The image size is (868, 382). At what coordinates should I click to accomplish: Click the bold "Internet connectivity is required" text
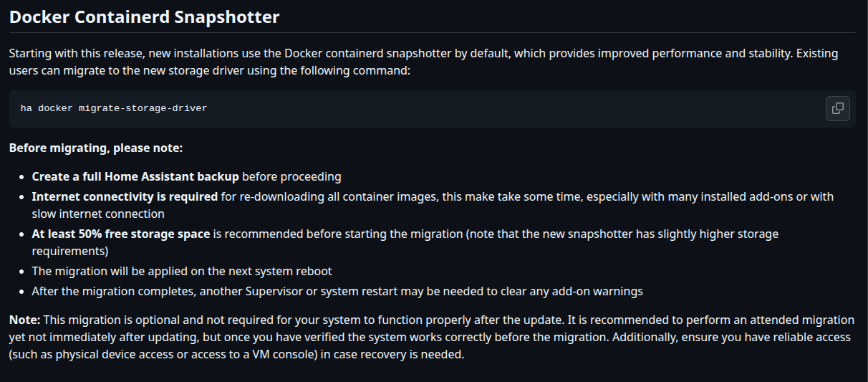pos(125,196)
